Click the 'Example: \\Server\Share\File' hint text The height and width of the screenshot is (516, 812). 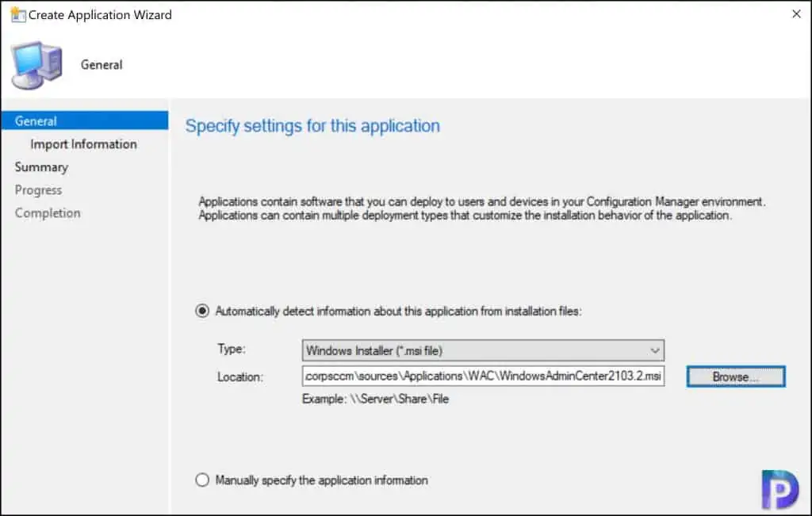375,399
